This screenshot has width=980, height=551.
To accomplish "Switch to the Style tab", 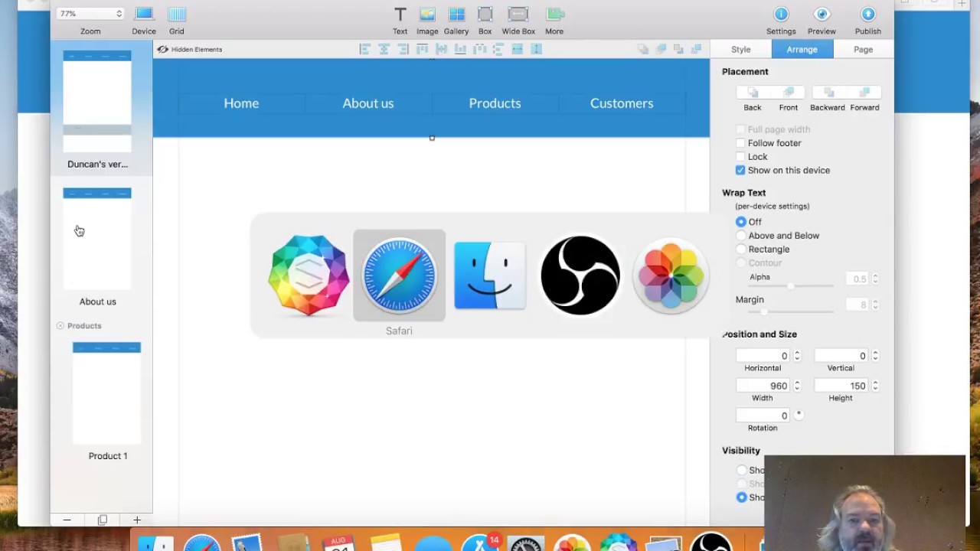I will (x=741, y=50).
